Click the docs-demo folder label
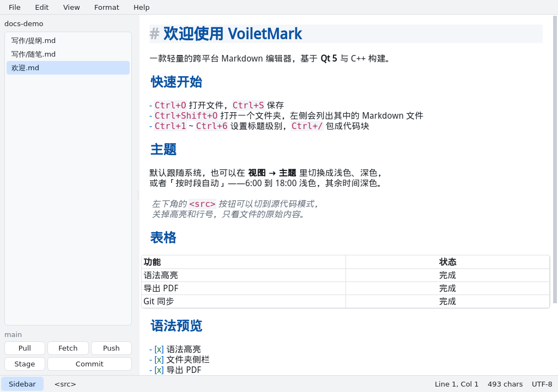Screen dimensions: 558x392 (x=24, y=24)
